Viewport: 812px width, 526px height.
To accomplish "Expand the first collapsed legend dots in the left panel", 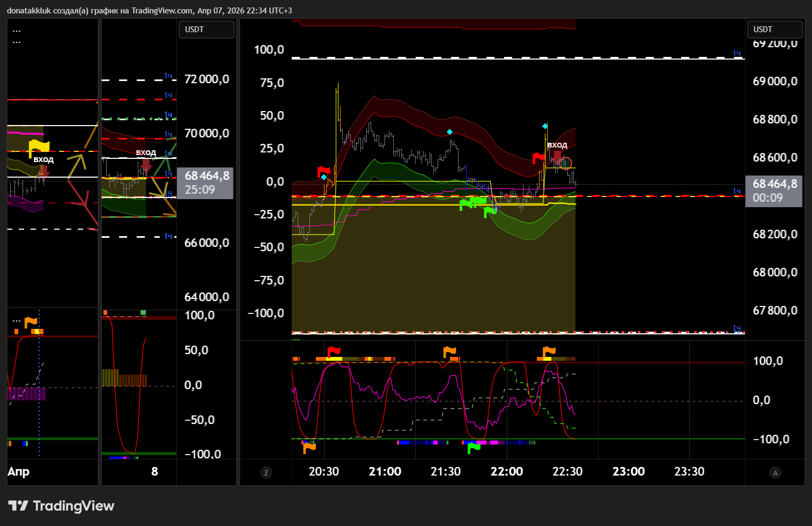I will (17, 31).
